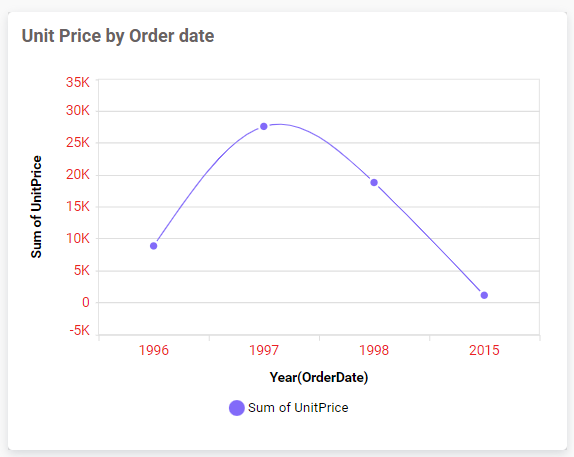Image resolution: width=574 pixels, height=457 pixels.
Task: Click the -5K y-axis label
Action: [79, 331]
